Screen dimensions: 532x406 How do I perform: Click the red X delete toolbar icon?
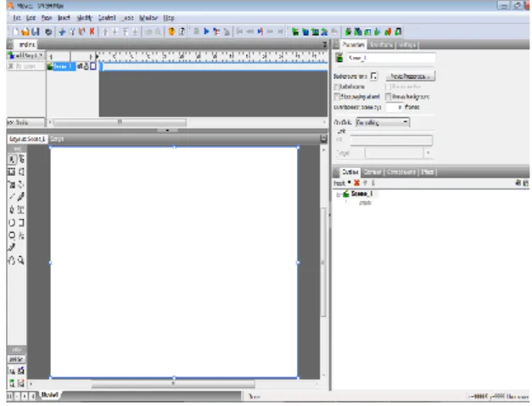point(92,31)
